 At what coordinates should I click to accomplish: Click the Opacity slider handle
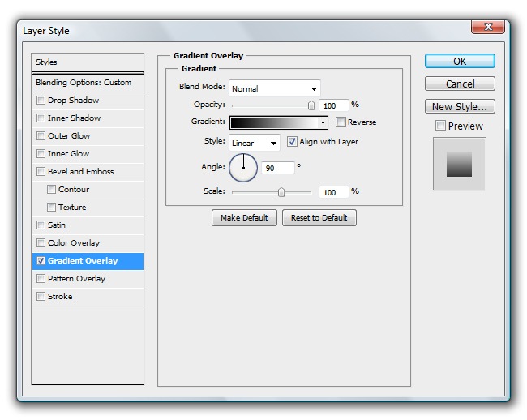coord(311,105)
